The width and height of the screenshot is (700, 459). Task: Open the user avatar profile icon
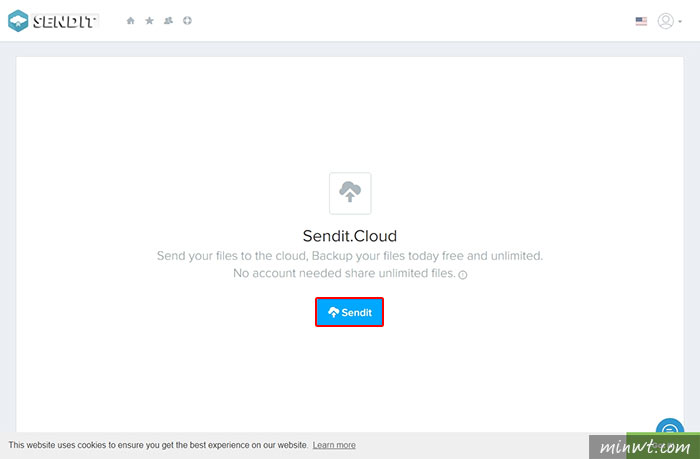665,21
